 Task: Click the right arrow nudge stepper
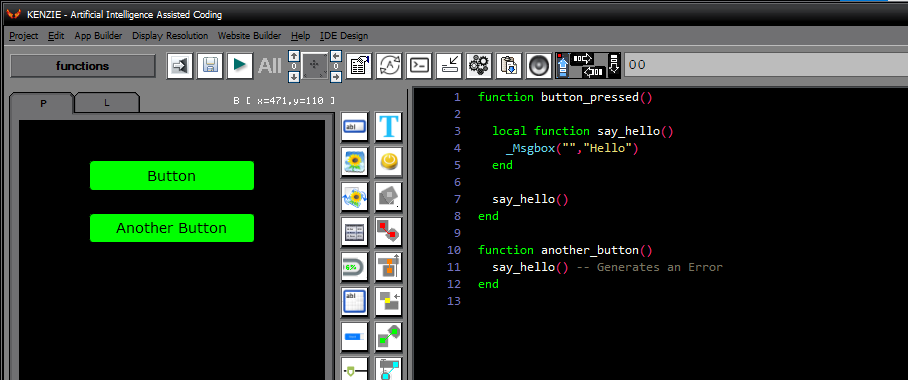(x=336, y=76)
